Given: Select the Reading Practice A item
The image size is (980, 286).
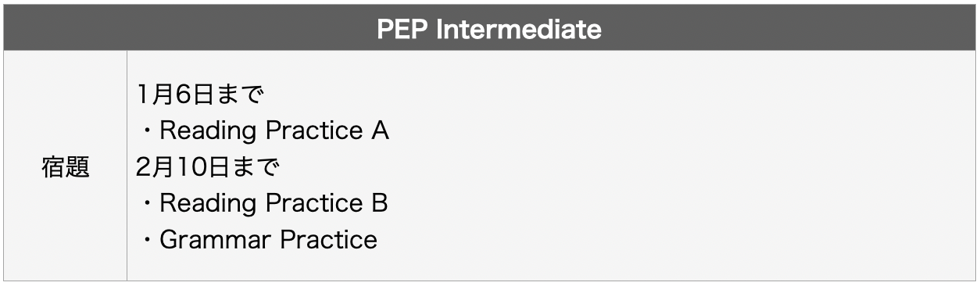Looking at the screenshot, I should pyautogui.click(x=265, y=130).
